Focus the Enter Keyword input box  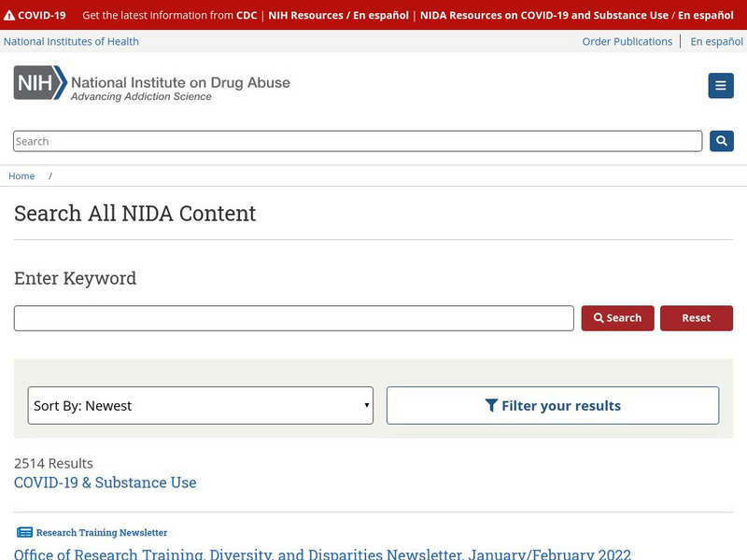click(294, 318)
